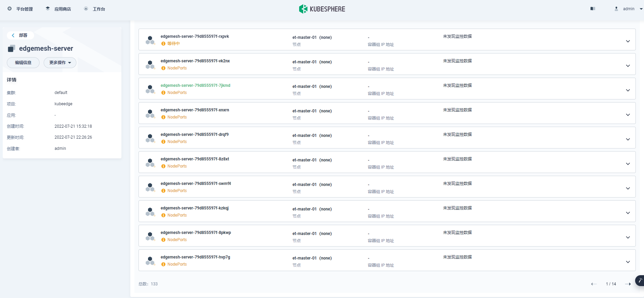Image resolution: width=644 pixels, height=298 pixels.
Task: Click the pod icon for swm9l
Action: click(150, 187)
